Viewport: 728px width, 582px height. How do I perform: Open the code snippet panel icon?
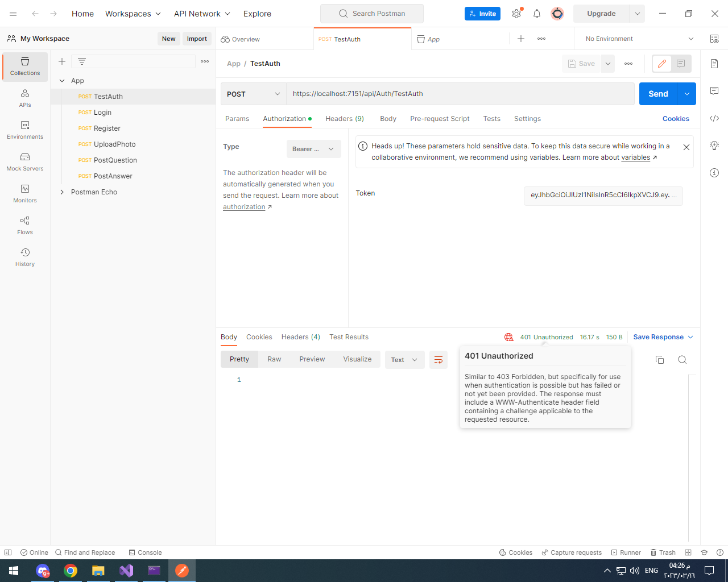tap(714, 118)
